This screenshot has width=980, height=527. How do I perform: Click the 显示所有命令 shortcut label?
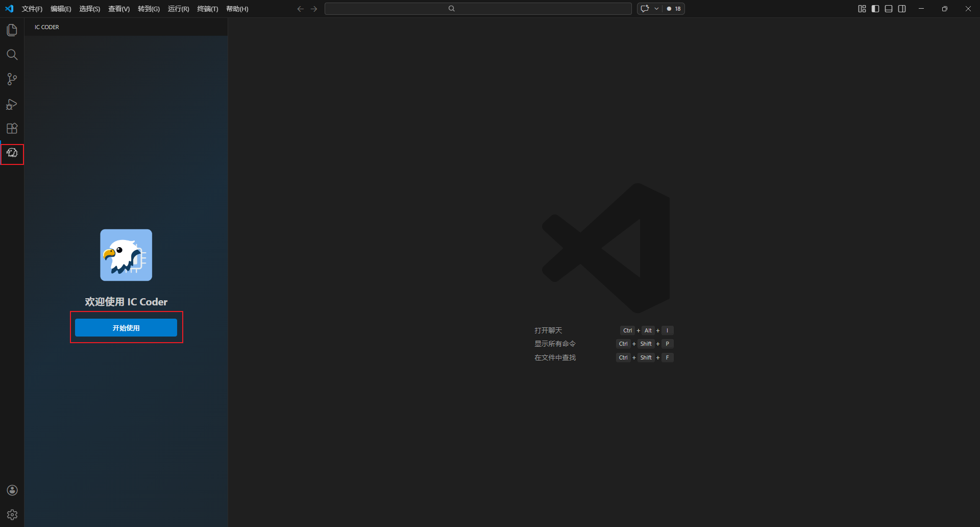click(555, 344)
